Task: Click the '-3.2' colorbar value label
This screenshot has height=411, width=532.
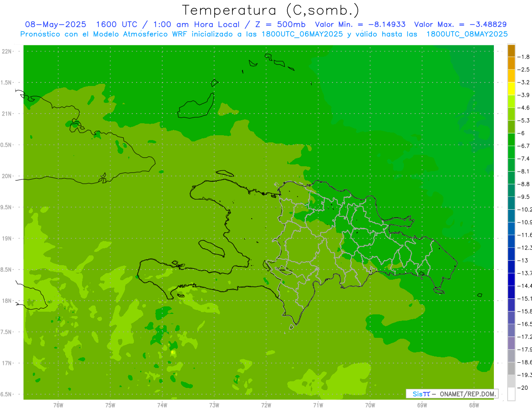Action: coord(524,82)
